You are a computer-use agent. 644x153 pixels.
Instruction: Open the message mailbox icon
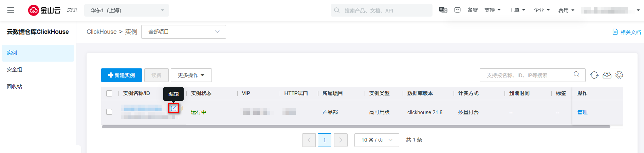pos(457,10)
